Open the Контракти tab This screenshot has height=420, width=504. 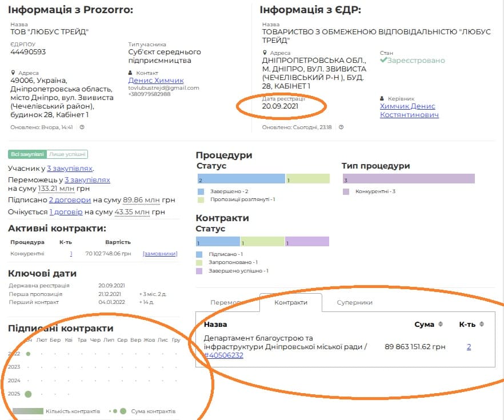pyautogui.click(x=290, y=302)
